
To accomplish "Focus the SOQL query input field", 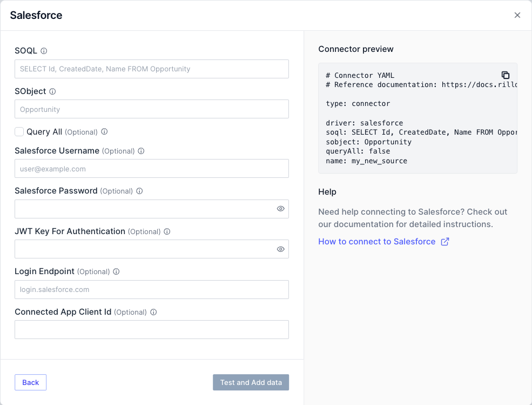I will tap(151, 69).
